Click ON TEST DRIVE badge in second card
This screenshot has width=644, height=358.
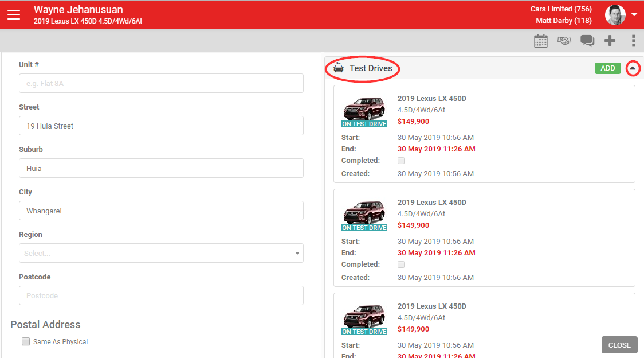point(364,228)
